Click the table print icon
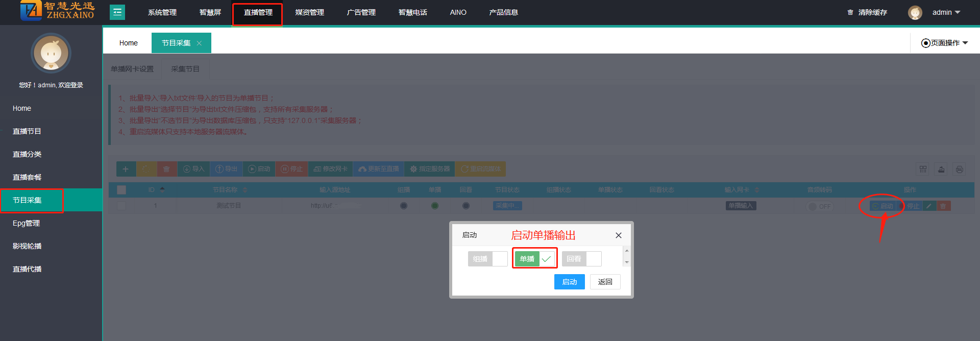The width and height of the screenshot is (980, 341). click(960, 169)
